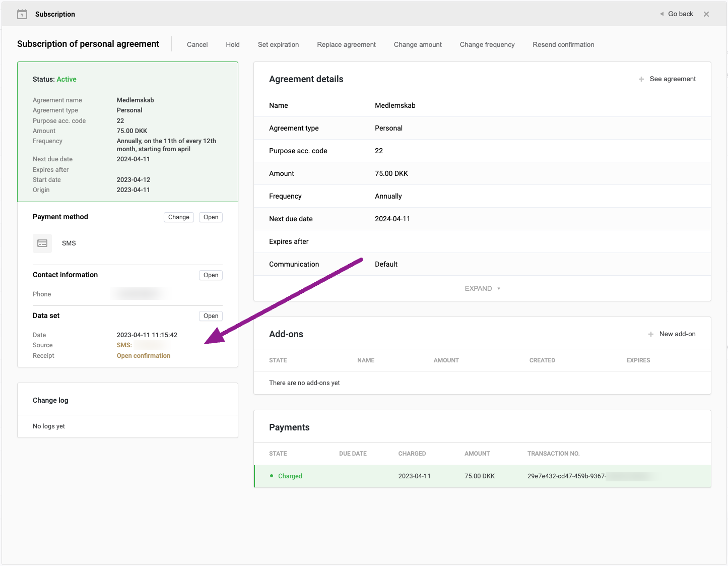Choose Set expiration
Image resolution: width=728 pixels, height=566 pixels.
click(278, 44)
